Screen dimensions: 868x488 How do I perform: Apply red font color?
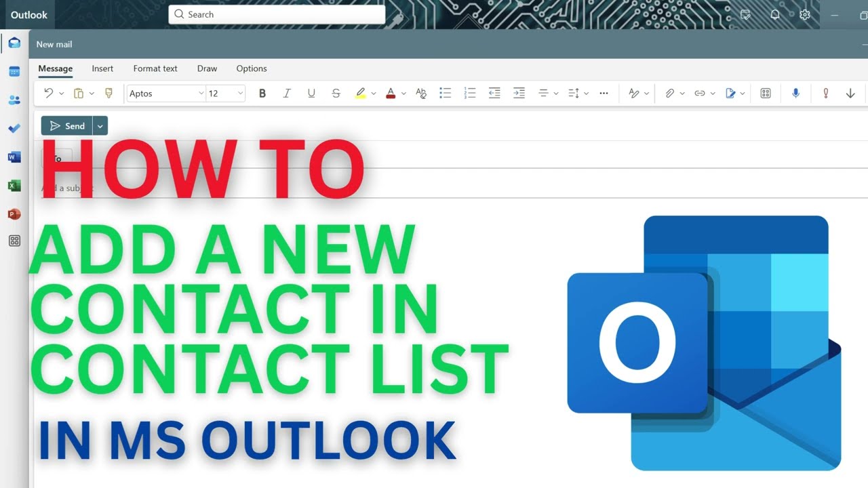coord(391,94)
